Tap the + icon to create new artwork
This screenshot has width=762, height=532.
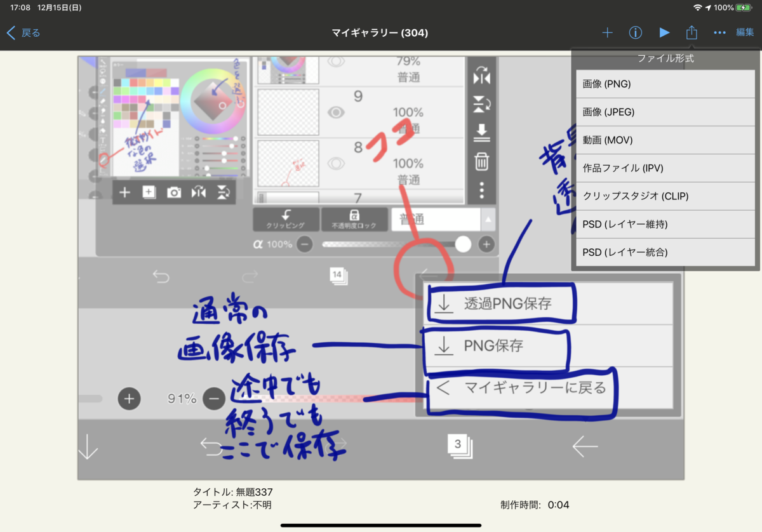(x=607, y=32)
